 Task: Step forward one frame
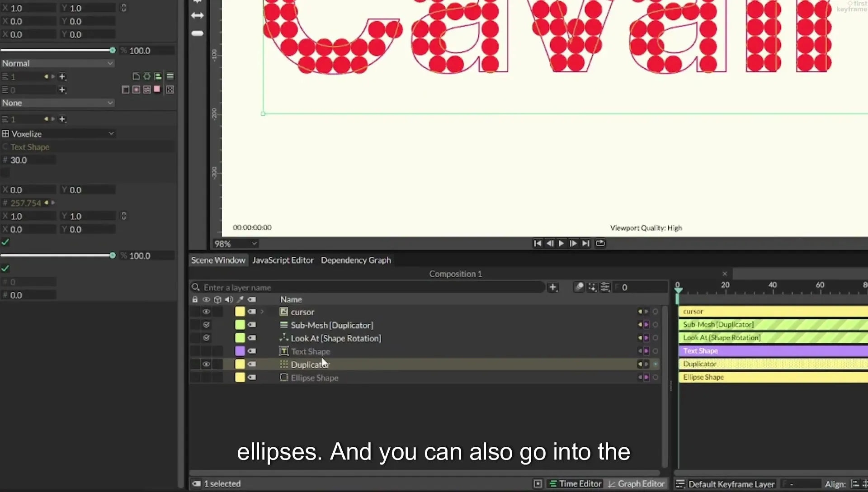click(573, 243)
